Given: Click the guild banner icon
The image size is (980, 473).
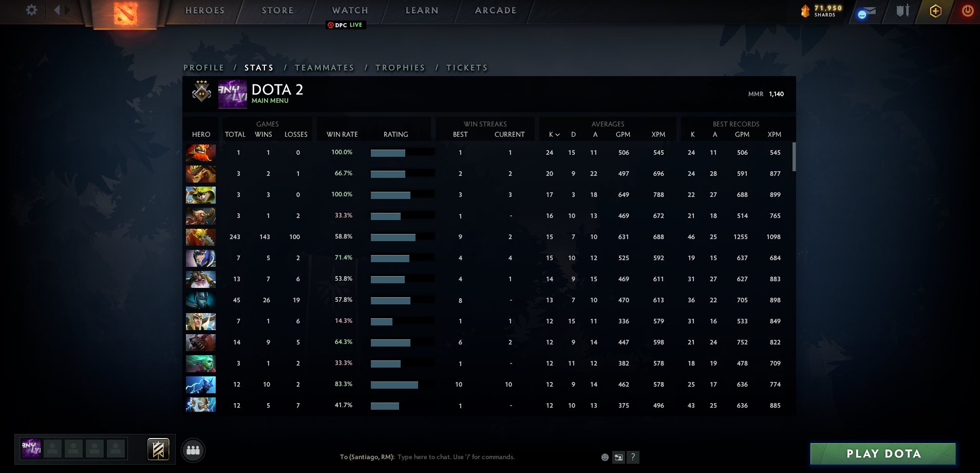Looking at the screenshot, I should 158,450.
